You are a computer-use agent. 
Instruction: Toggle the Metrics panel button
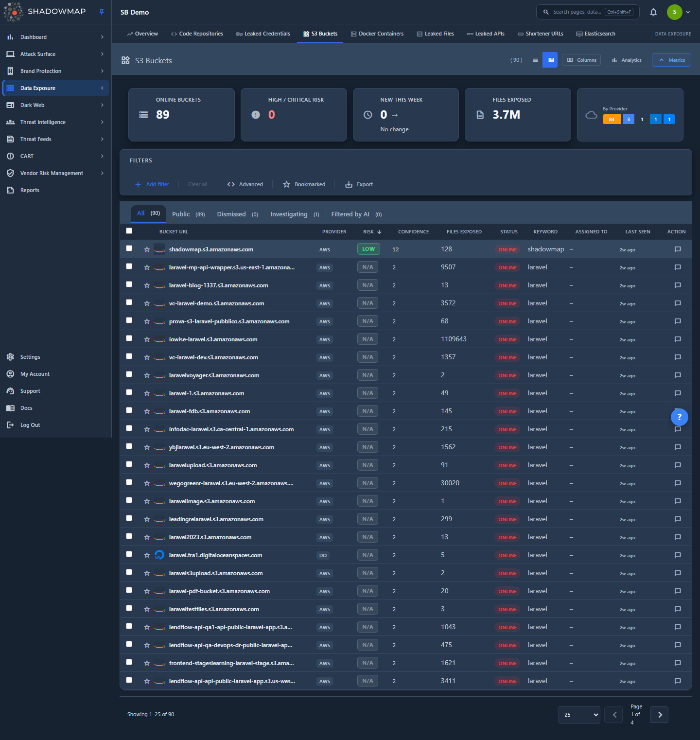671,60
